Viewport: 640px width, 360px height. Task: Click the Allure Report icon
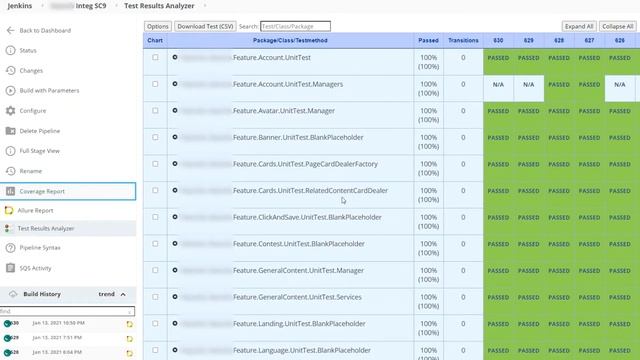tap(9, 210)
